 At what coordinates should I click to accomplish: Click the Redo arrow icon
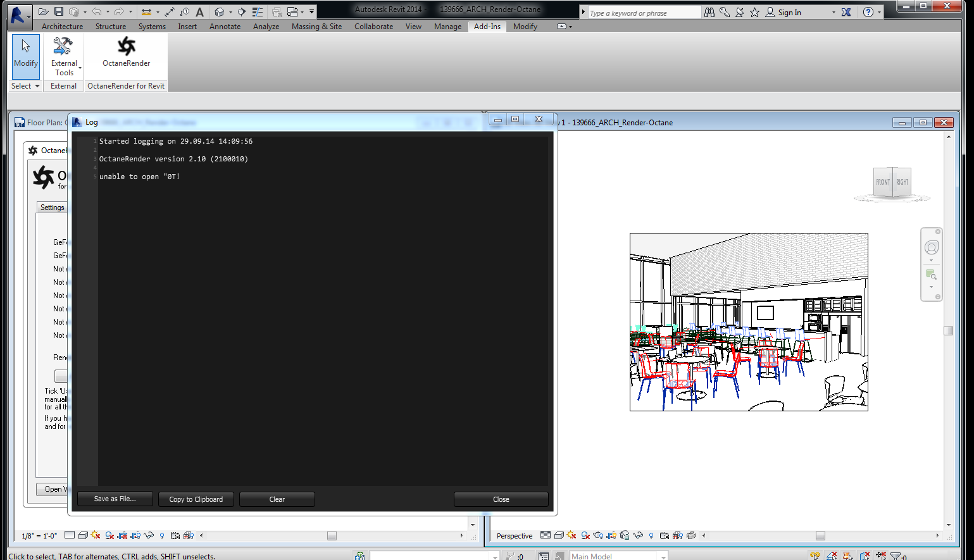[118, 11]
